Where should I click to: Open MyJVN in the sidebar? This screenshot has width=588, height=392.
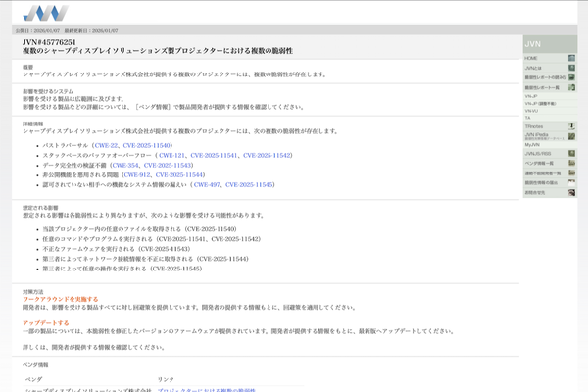[532, 144]
